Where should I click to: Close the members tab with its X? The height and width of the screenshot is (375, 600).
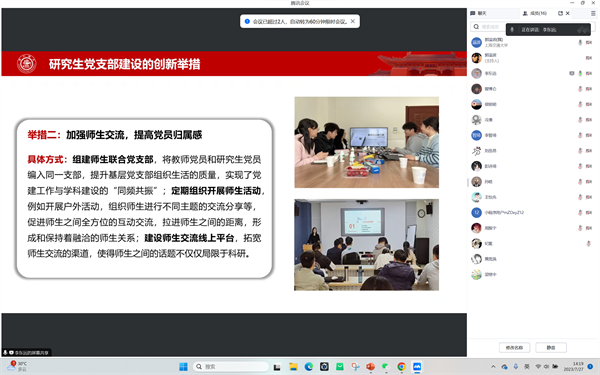coord(568,13)
